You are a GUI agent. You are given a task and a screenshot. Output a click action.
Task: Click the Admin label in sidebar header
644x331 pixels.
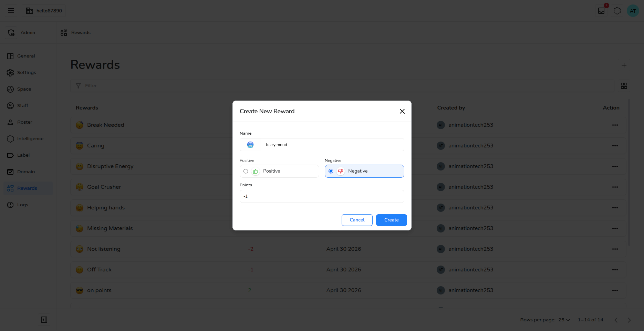[x=28, y=32]
